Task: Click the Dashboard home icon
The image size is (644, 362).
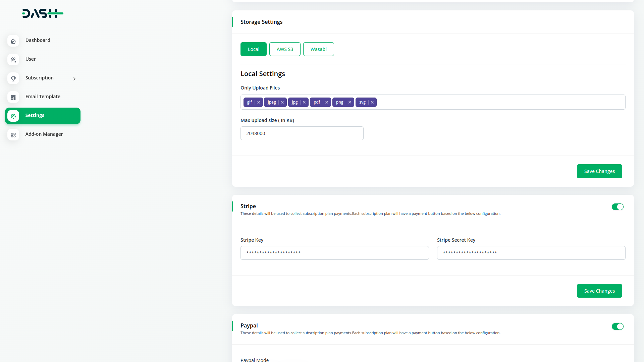Action: click(13, 41)
